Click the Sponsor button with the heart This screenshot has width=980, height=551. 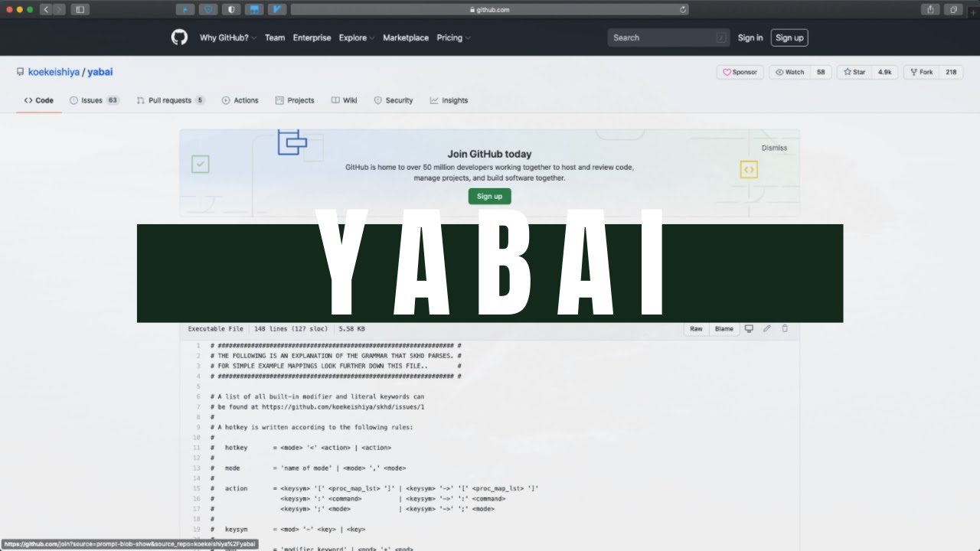tap(740, 72)
